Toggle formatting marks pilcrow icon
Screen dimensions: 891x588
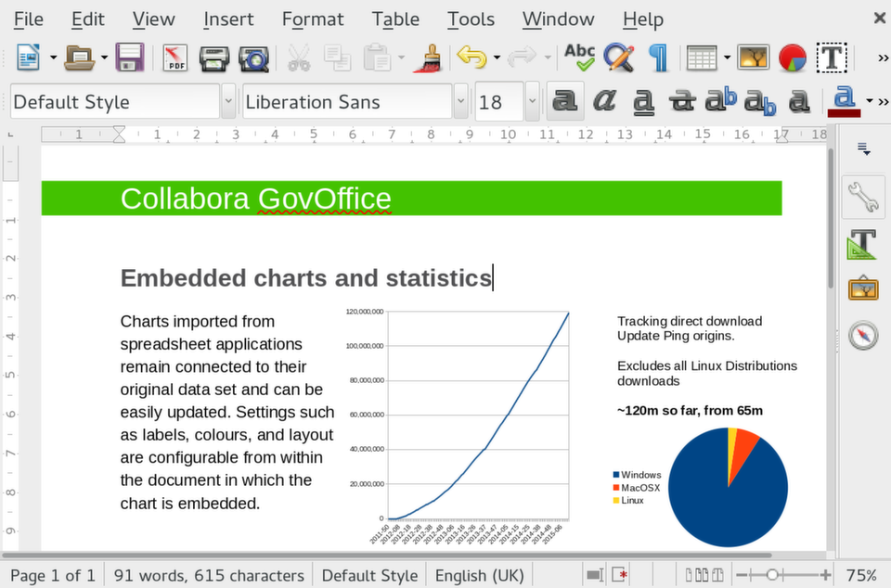click(x=658, y=58)
